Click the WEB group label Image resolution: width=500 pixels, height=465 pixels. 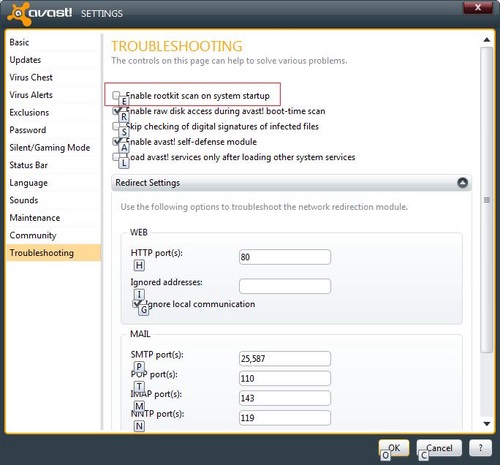(x=139, y=232)
